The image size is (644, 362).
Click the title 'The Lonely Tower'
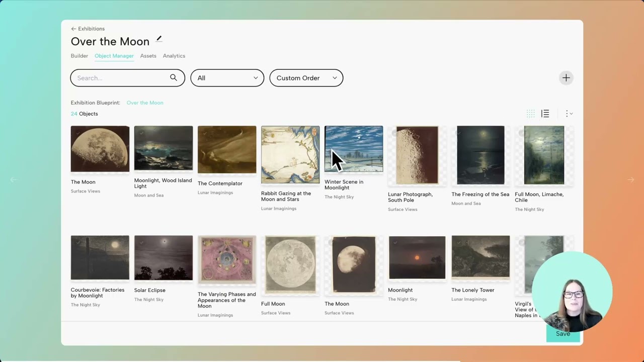point(473,290)
